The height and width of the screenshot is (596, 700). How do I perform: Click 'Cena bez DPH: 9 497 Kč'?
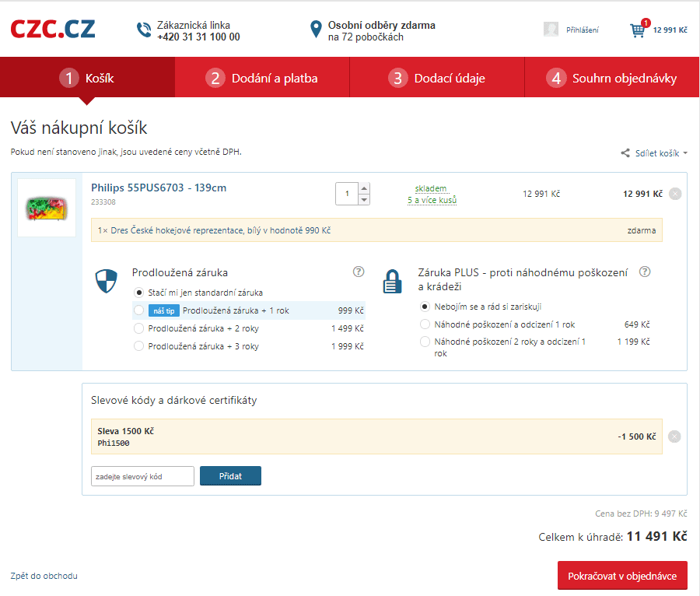(x=641, y=514)
